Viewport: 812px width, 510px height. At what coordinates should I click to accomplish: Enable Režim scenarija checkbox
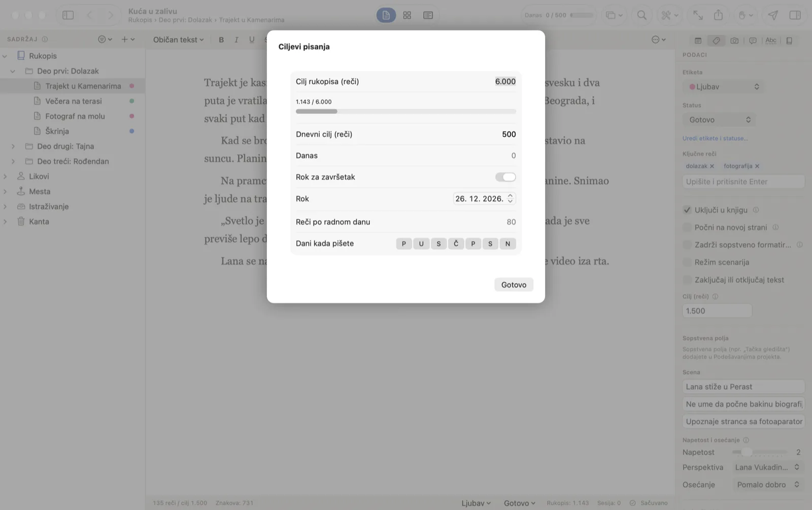(687, 262)
